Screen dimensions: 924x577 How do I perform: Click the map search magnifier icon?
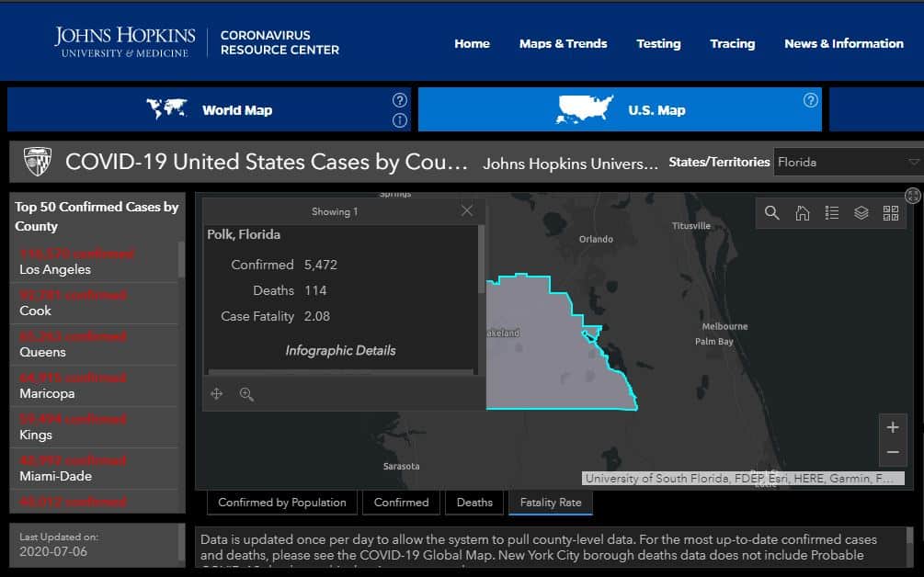pyautogui.click(x=772, y=212)
